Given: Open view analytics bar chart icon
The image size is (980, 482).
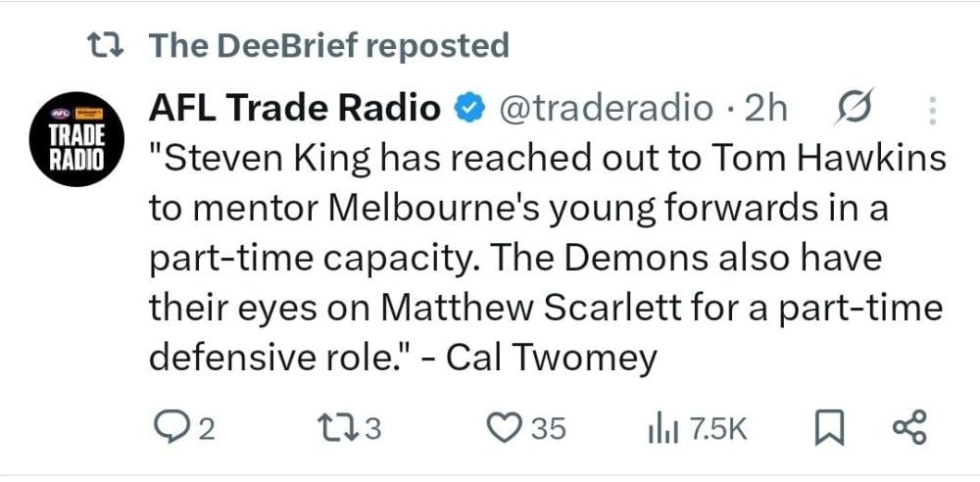Looking at the screenshot, I should pos(663,428).
